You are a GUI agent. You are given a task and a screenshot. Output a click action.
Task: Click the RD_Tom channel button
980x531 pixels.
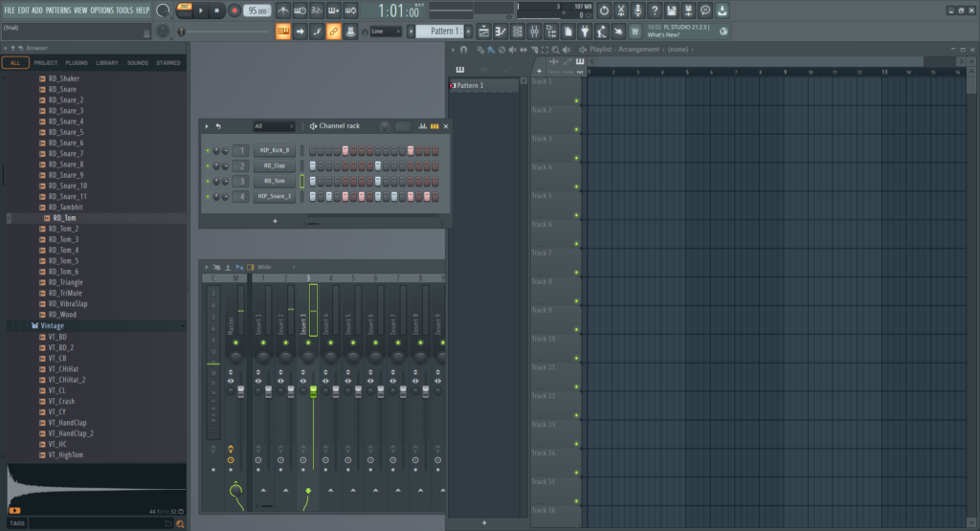275,181
